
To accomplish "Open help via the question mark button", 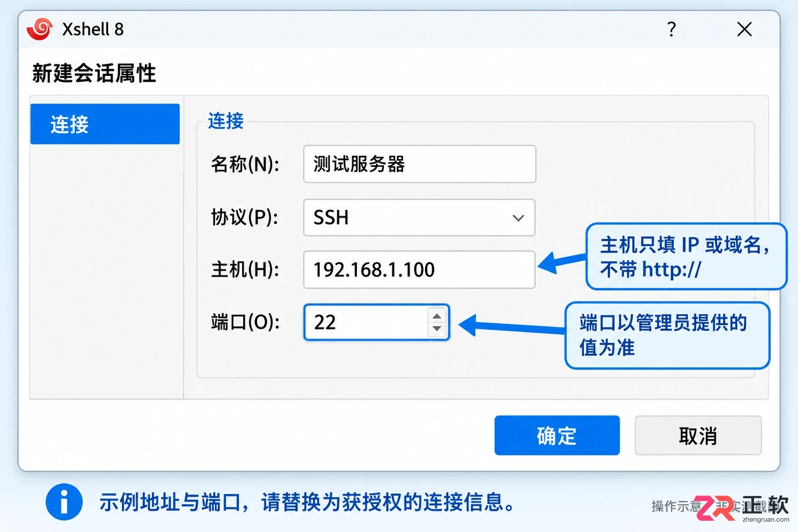I will 672,29.
